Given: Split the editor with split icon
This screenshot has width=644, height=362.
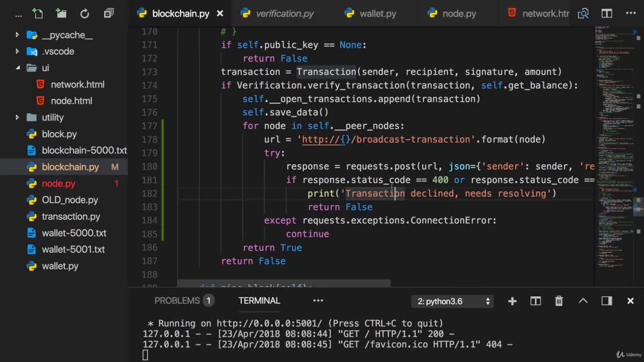Looking at the screenshot, I should 607,14.
